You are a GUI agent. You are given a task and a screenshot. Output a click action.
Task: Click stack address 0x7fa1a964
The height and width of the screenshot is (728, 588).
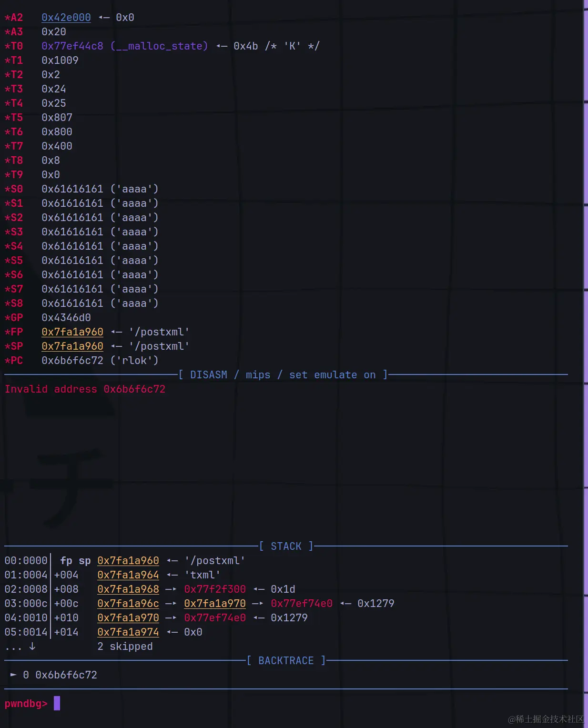point(128,575)
